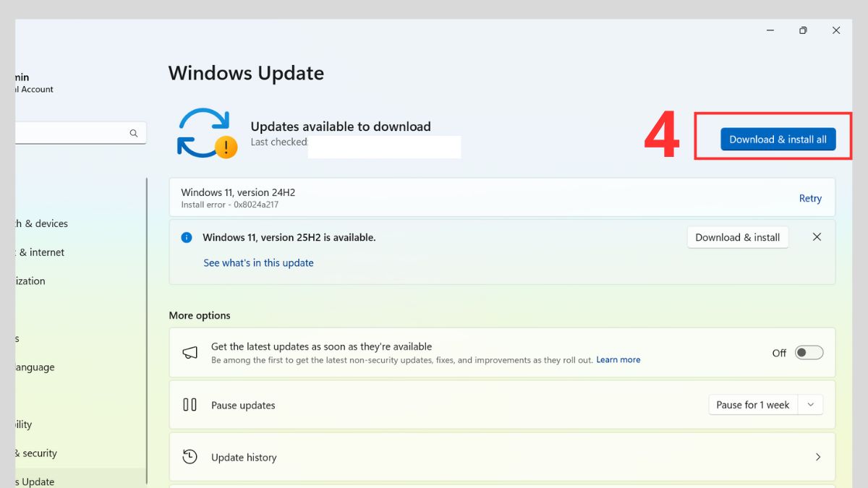Screen dimensions: 868x488
Task: Click the Download & install all button
Action: [x=776, y=139]
